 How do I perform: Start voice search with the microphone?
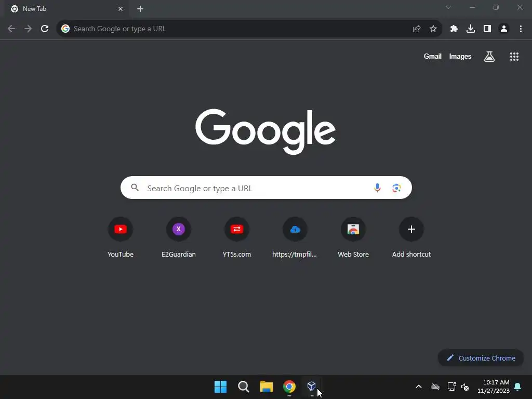pos(377,188)
